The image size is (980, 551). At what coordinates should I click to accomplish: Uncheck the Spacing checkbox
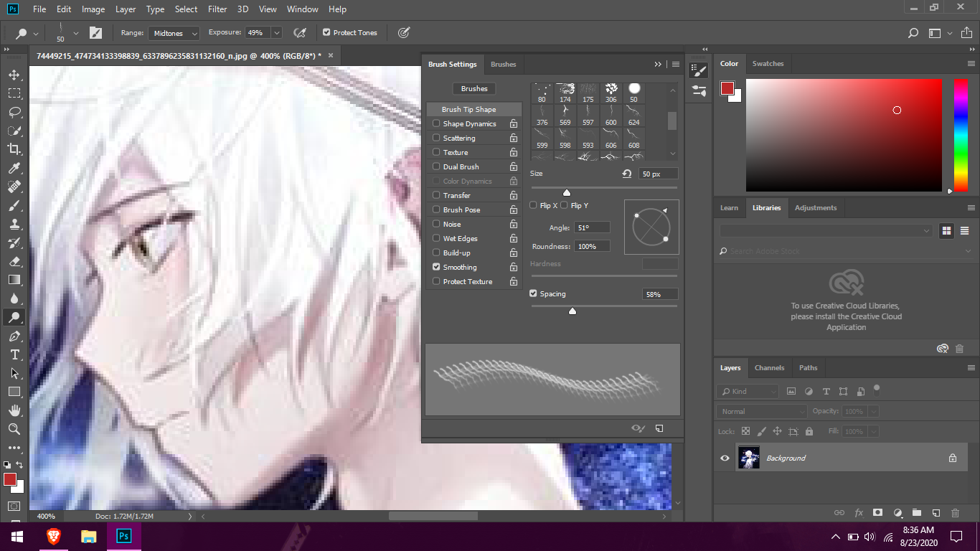click(x=533, y=293)
